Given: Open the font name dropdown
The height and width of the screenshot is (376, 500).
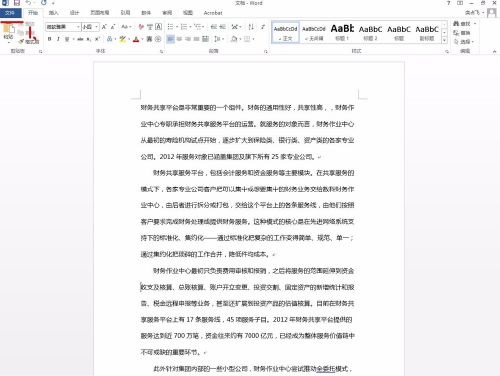Looking at the screenshot, I should tap(78, 27).
